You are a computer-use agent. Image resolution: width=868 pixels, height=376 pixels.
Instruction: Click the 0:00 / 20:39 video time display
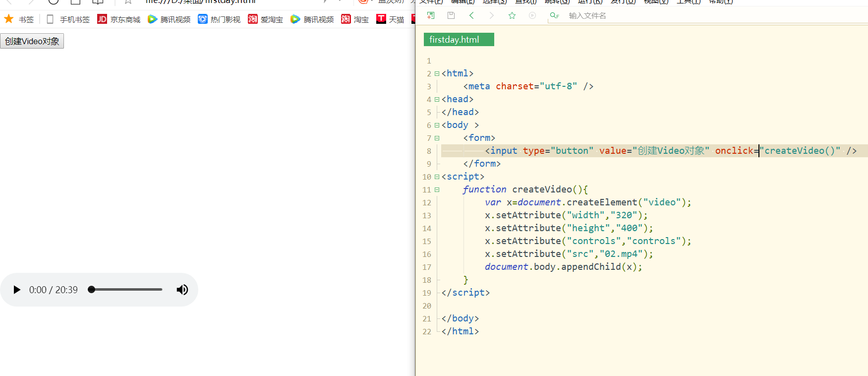coord(54,290)
